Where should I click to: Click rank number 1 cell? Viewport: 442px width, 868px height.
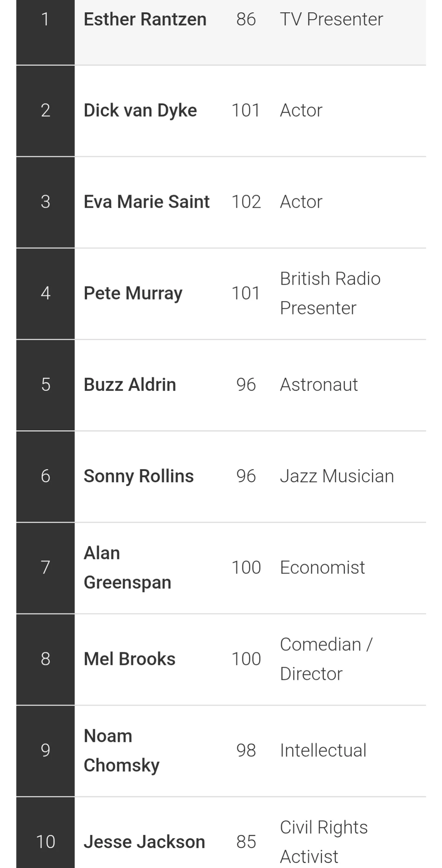[45, 19]
